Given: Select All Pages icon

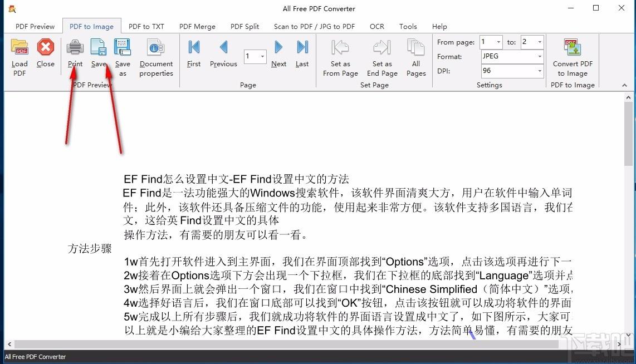Looking at the screenshot, I should (x=416, y=47).
